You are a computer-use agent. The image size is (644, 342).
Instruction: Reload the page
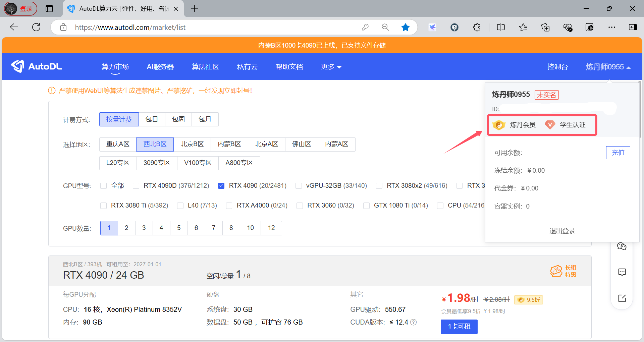click(x=36, y=27)
